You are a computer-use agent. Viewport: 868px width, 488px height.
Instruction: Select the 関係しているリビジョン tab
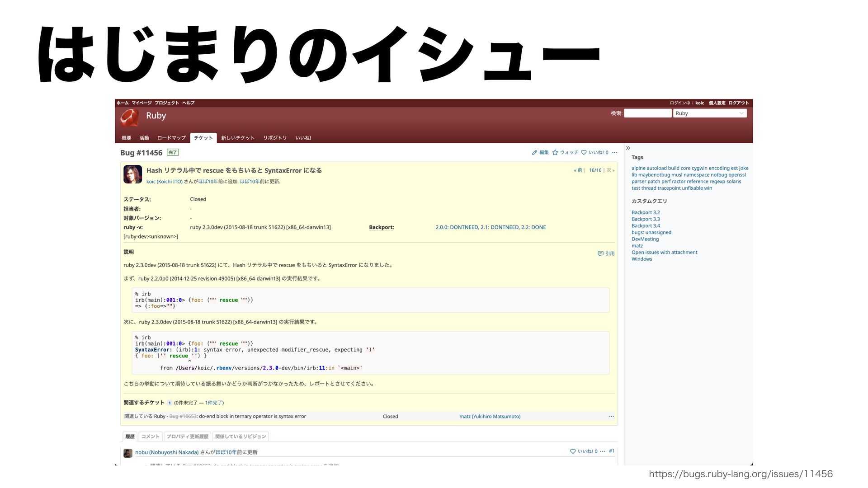[x=241, y=436]
